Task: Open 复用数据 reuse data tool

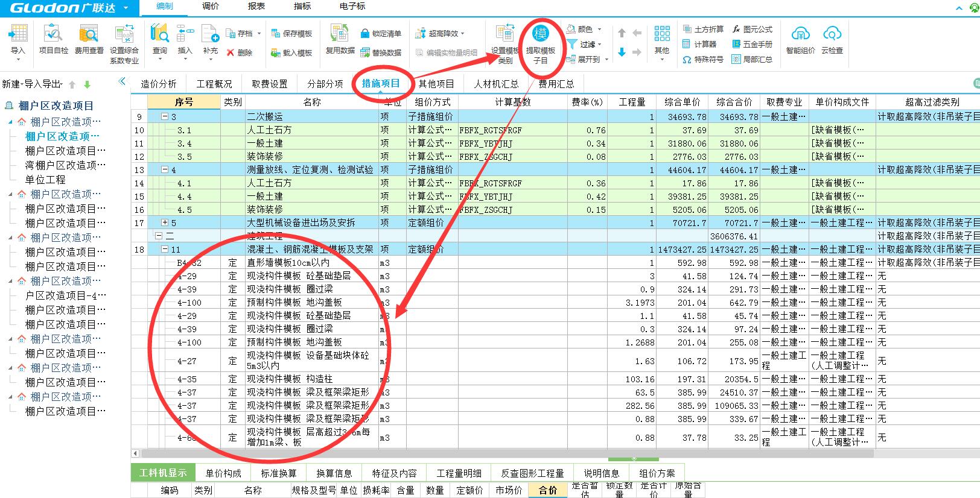Action: [340, 40]
